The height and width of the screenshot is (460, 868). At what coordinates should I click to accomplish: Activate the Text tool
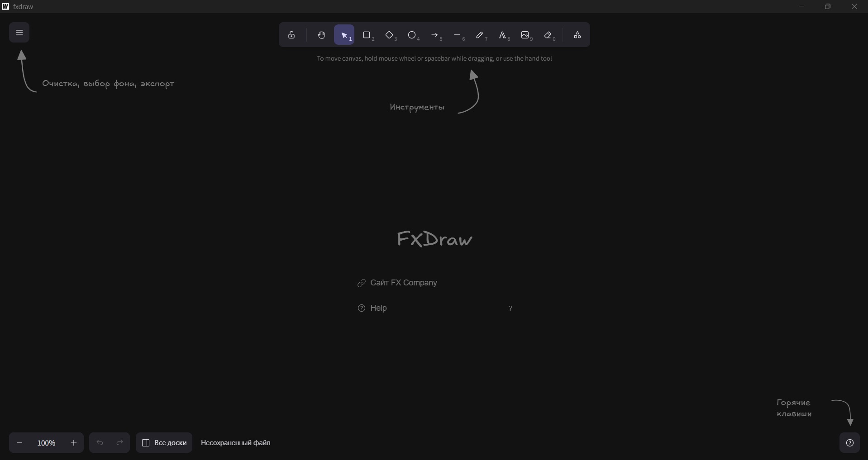coord(503,35)
